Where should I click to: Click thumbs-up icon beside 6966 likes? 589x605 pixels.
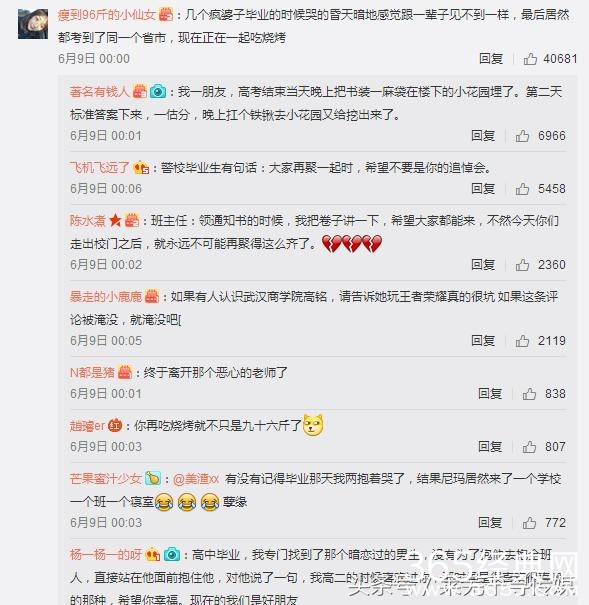tap(522, 136)
